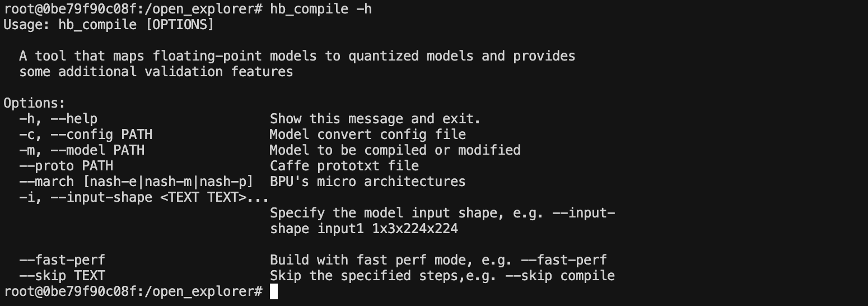Screen dimensions: 868x306
Task: Click the 'Show this message and exit.' description
Action: (x=375, y=119)
